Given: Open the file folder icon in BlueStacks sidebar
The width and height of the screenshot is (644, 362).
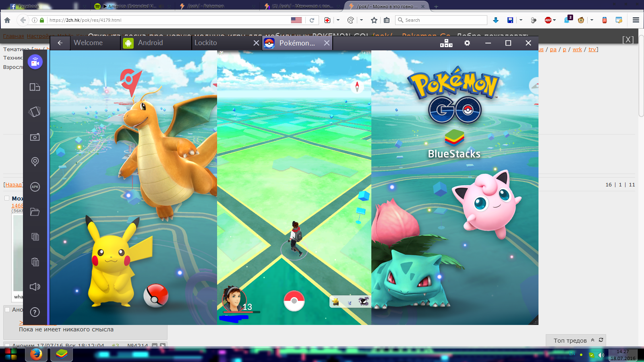Looking at the screenshot, I should (x=35, y=212).
